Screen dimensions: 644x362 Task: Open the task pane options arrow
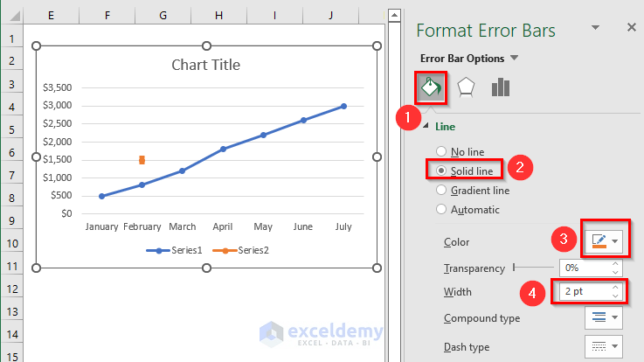pyautogui.click(x=595, y=27)
